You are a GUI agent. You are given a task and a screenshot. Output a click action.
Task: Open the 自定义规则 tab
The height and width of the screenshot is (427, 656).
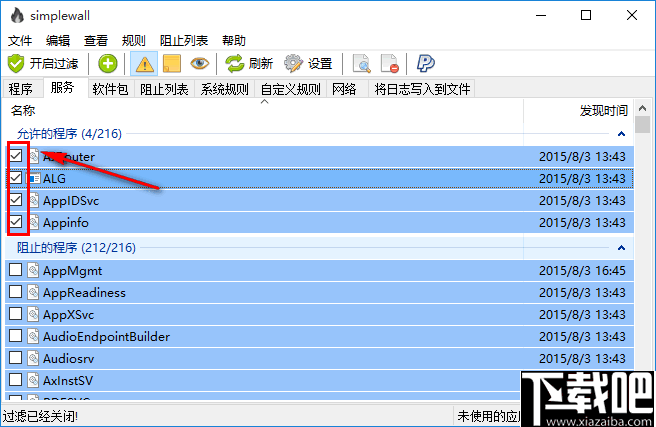[x=290, y=89]
